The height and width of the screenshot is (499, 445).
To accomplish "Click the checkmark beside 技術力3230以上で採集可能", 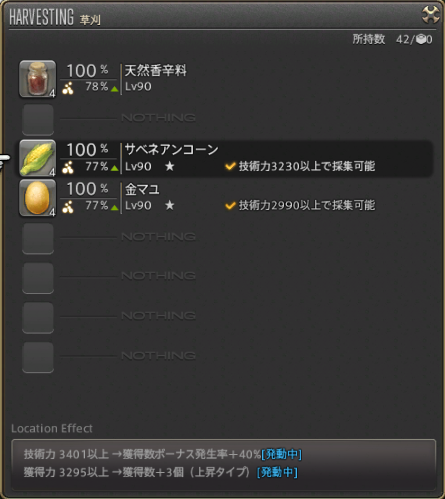I will [230, 166].
